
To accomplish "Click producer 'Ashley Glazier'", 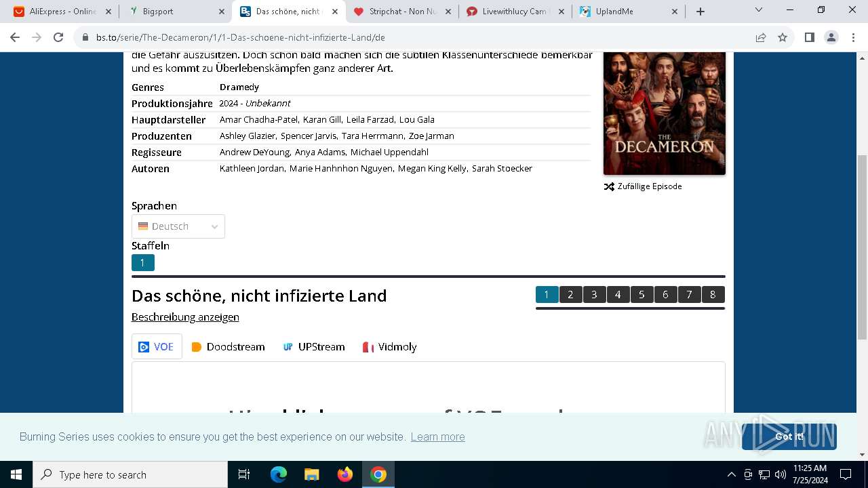I will [x=248, y=136].
